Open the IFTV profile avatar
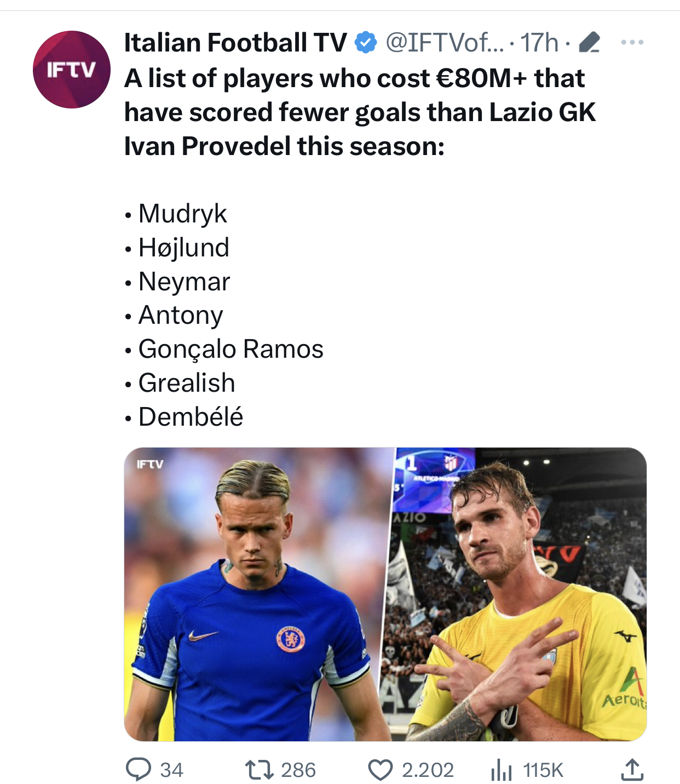The height and width of the screenshot is (784, 680). tap(72, 70)
